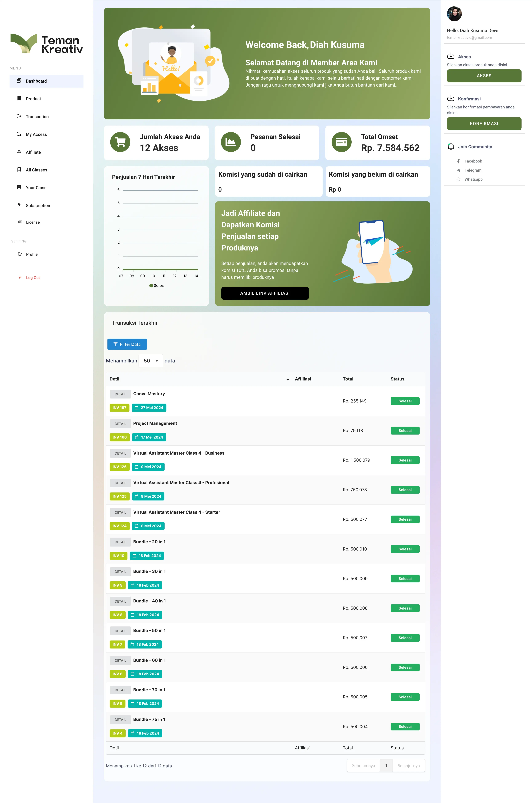
Task: Open DETAIL for Project Management
Action: 120,424
